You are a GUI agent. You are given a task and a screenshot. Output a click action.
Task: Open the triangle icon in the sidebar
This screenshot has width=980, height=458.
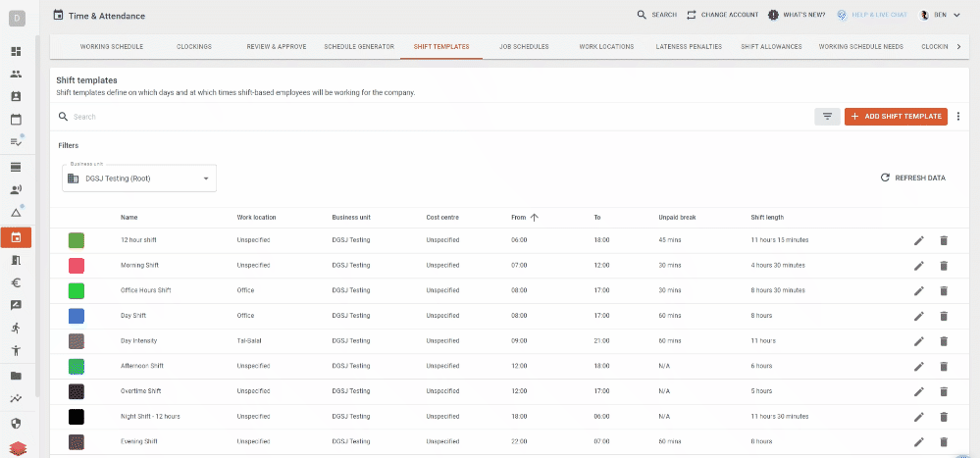click(x=17, y=213)
